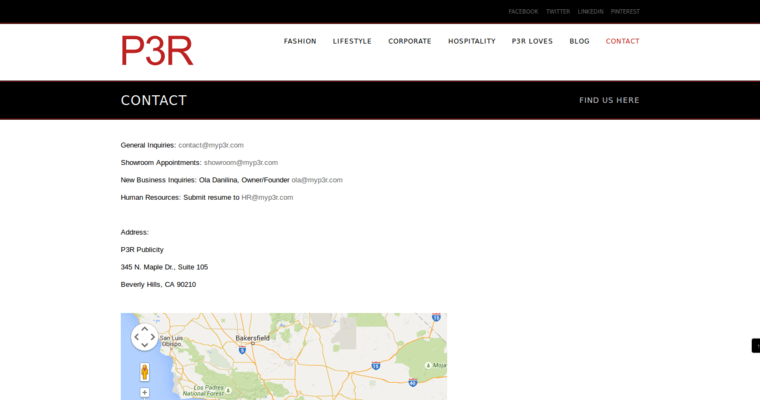The height and width of the screenshot is (400, 760).
Task: Open the Twitter link
Action: [x=558, y=12]
